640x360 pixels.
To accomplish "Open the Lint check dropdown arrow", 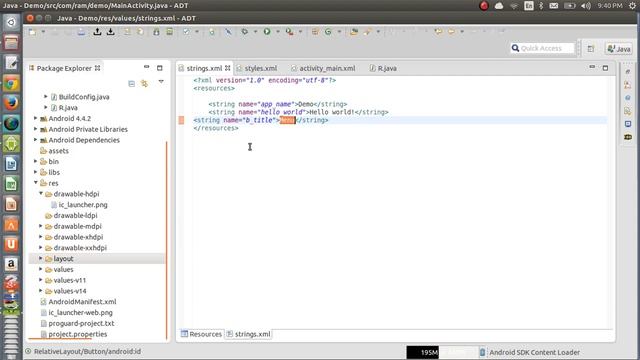I will pos(197,32).
